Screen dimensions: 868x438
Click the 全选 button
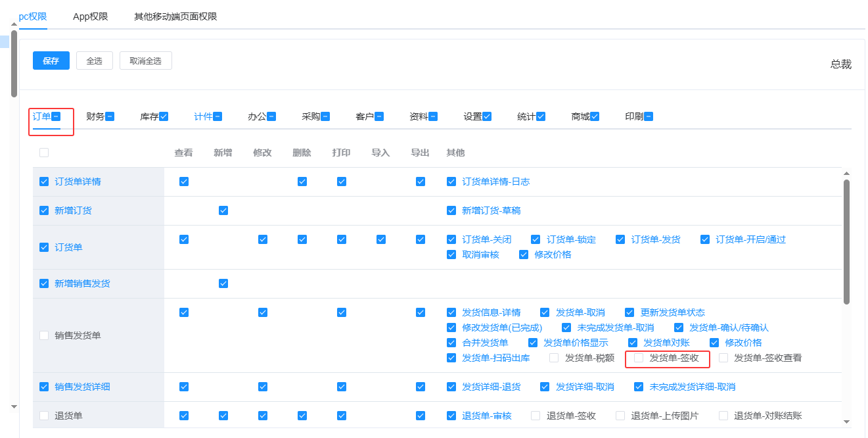[x=94, y=61]
